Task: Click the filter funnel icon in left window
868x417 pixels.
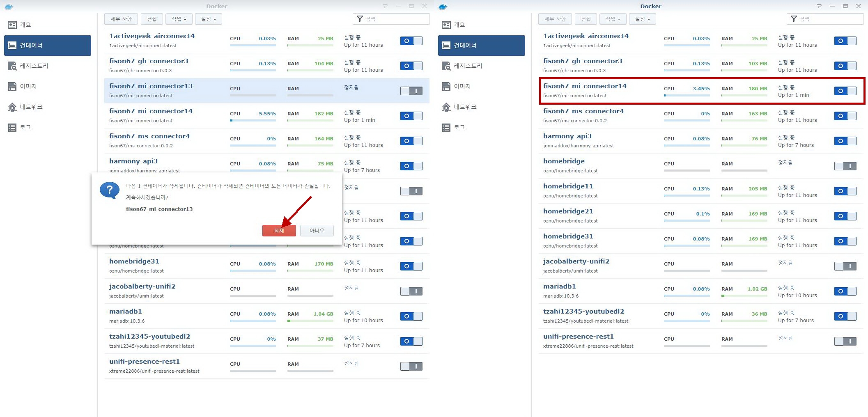Action: (360, 19)
